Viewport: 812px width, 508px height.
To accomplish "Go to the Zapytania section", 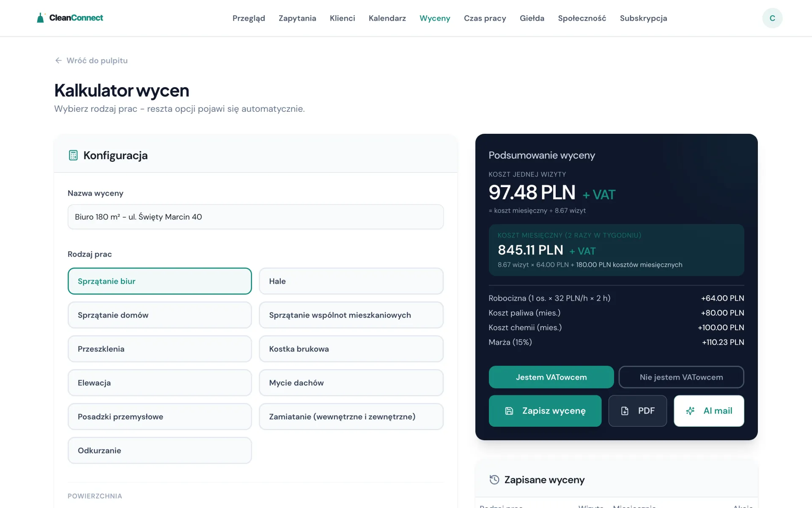I will (x=297, y=18).
